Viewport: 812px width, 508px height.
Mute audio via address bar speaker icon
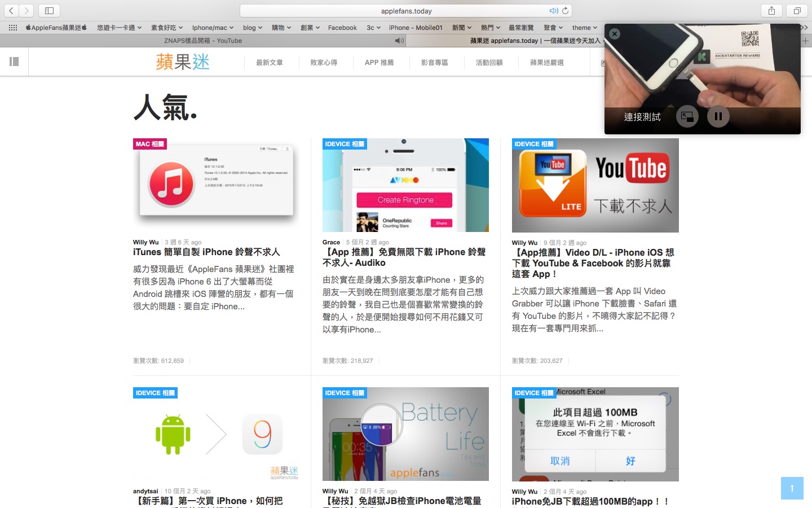[x=554, y=11]
